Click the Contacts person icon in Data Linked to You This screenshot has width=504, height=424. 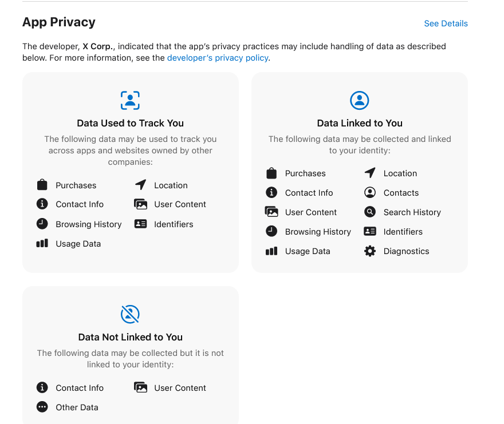(371, 192)
